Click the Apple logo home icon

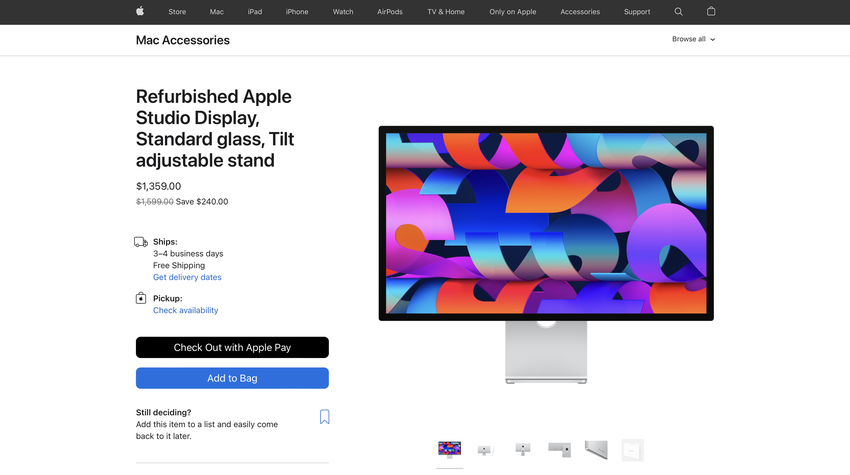pos(140,11)
